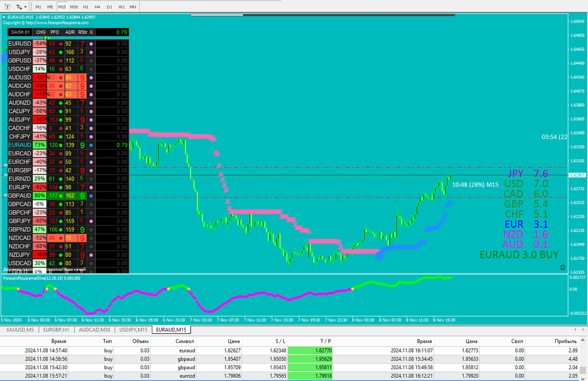Click the DASH.01 dashboard header button

(20, 32)
